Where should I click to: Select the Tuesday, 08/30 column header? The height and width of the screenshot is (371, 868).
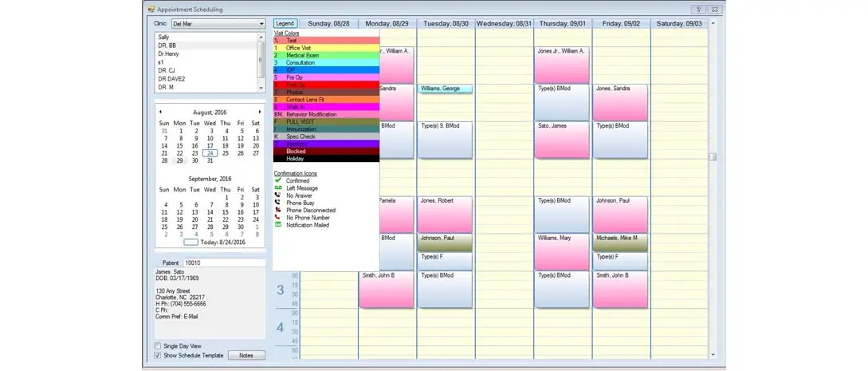coord(446,24)
